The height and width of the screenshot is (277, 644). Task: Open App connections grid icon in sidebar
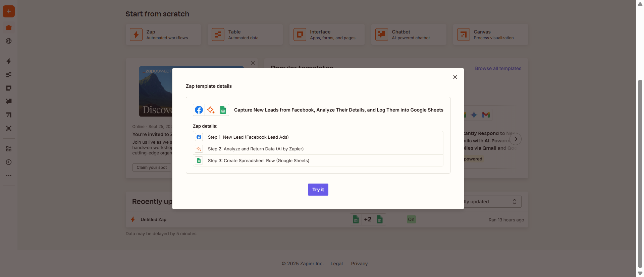[9, 149]
